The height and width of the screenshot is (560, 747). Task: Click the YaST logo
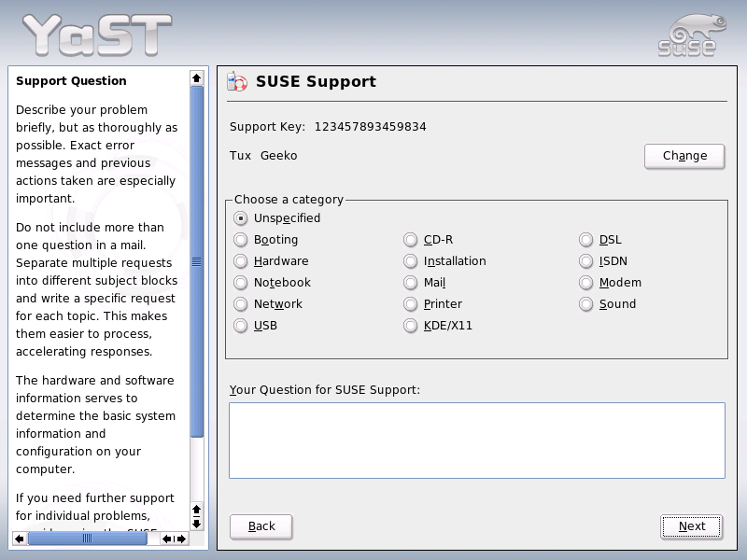(x=97, y=35)
